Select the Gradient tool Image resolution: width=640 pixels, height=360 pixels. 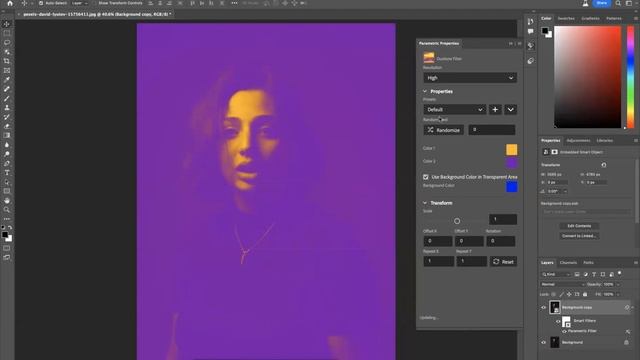pyautogui.click(x=7, y=136)
